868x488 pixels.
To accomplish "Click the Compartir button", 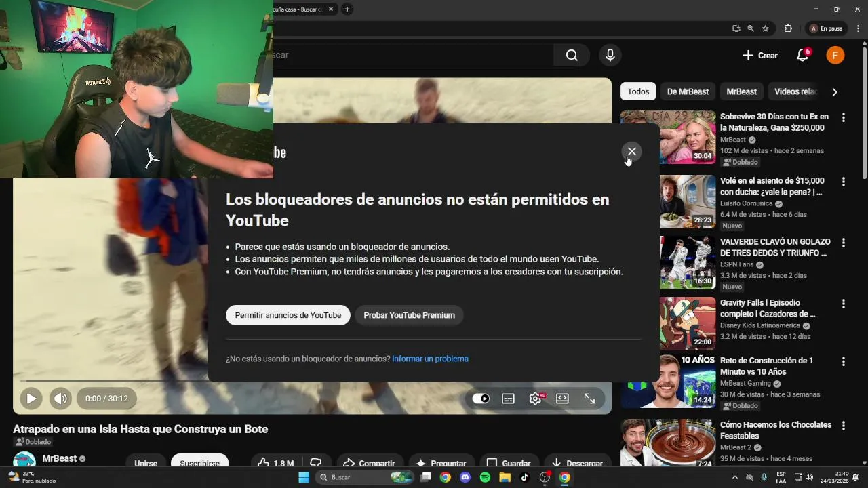I will click(370, 463).
